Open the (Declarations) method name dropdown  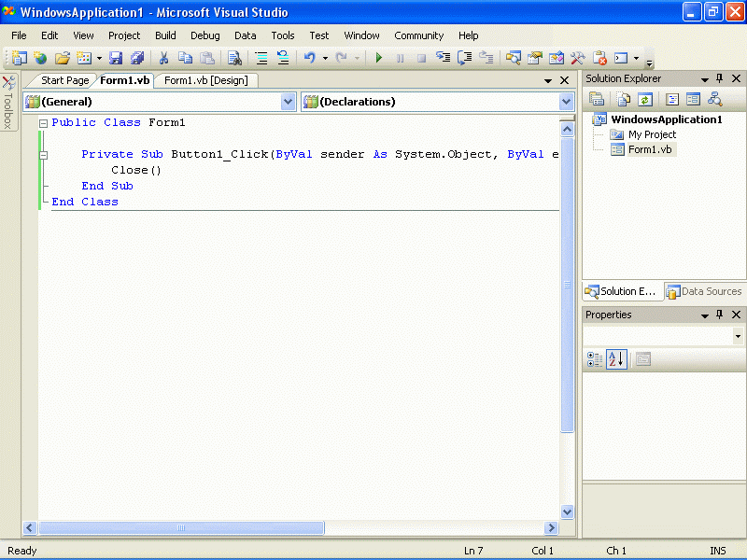click(x=566, y=102)
